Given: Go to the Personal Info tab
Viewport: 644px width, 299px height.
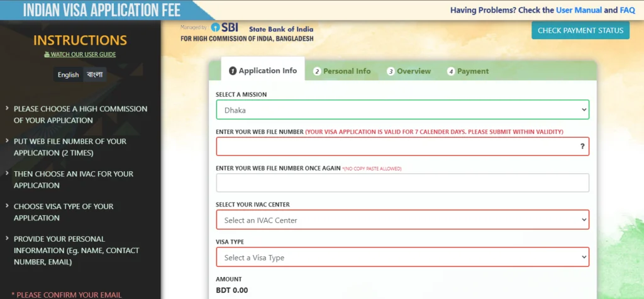Looking at the screenshot, I should coord(341,71).
